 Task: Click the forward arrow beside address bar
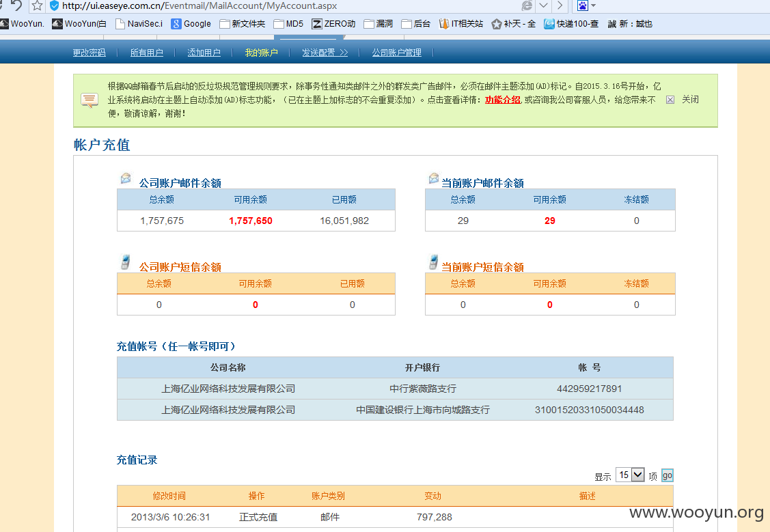tap(560, 5)
